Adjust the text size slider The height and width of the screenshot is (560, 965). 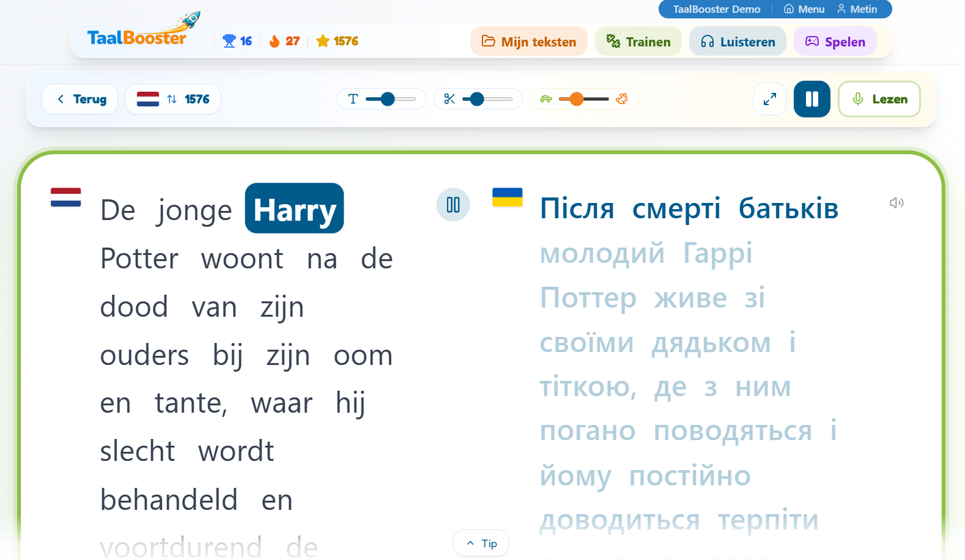pyautogui.click(x=391, y=99)
